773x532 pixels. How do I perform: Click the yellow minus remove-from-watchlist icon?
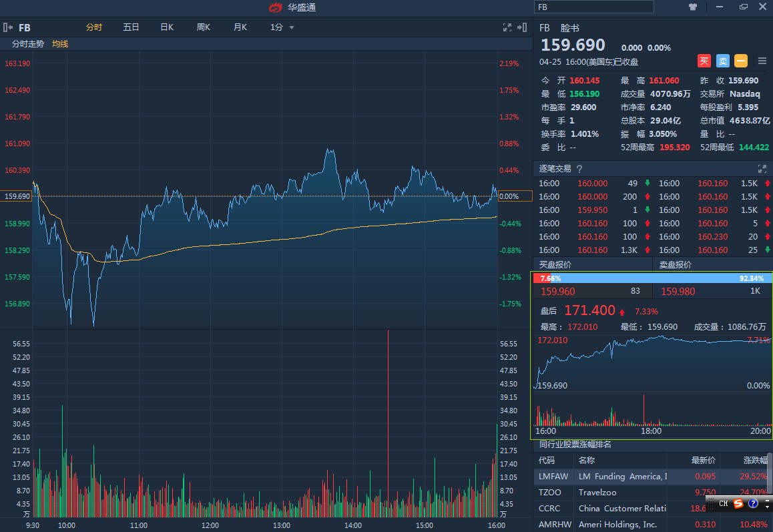(x=741, y=61)
